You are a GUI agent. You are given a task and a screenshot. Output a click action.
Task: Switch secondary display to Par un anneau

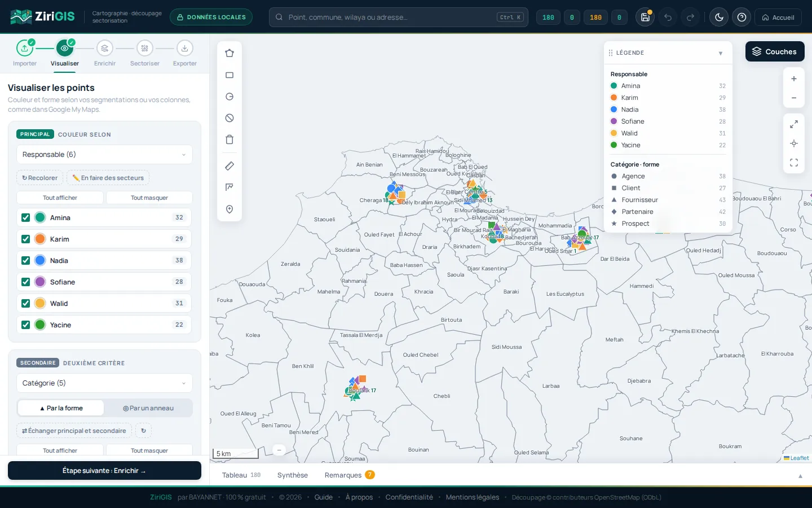(x=148, y=408)
